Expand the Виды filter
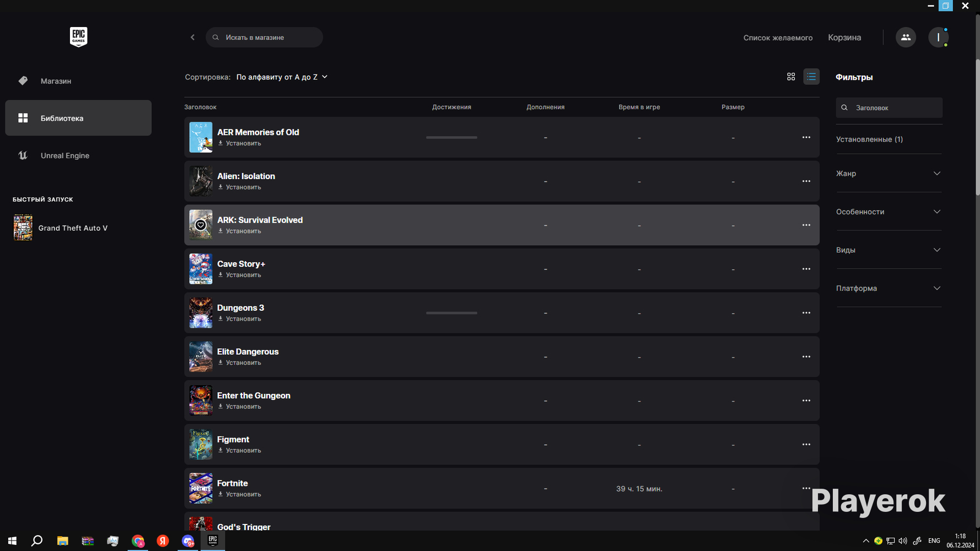The image size is (980, 551). click(889, 250)
